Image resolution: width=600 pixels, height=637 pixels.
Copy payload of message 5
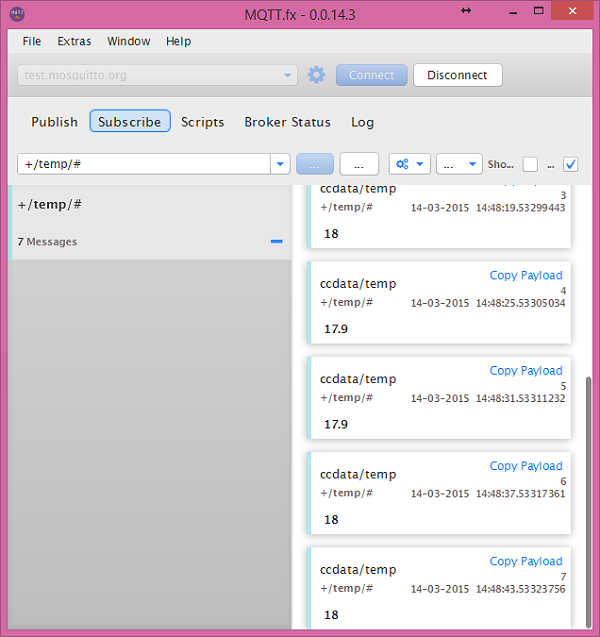tap(526, 370)
